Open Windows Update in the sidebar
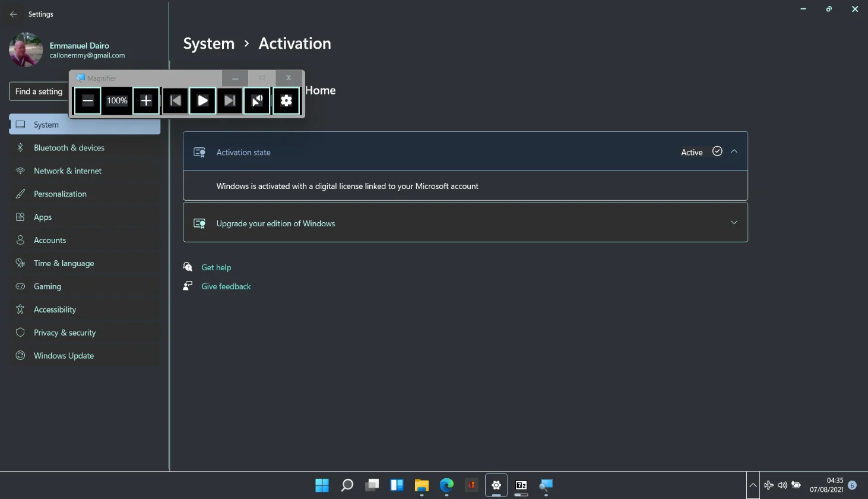 pyautogui.click(x=84, y=356)
